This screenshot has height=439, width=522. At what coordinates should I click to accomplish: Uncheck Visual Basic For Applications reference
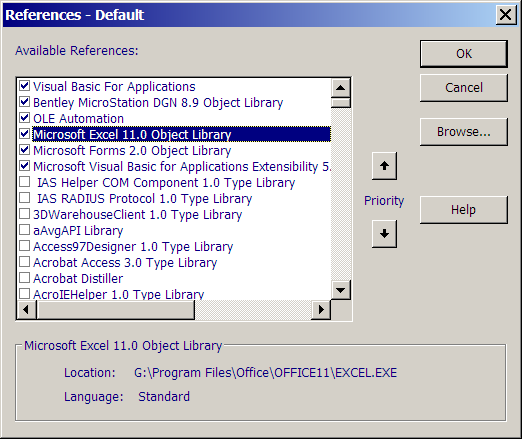[x=24, y=86]
